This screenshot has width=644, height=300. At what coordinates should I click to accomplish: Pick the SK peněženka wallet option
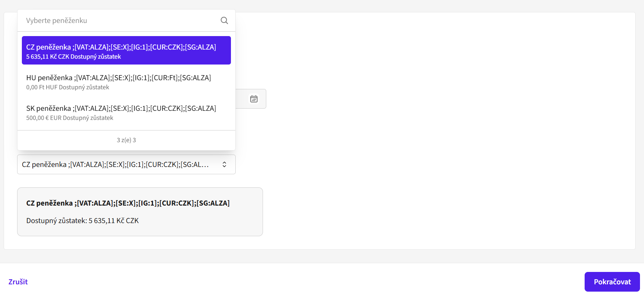point(126,113)
